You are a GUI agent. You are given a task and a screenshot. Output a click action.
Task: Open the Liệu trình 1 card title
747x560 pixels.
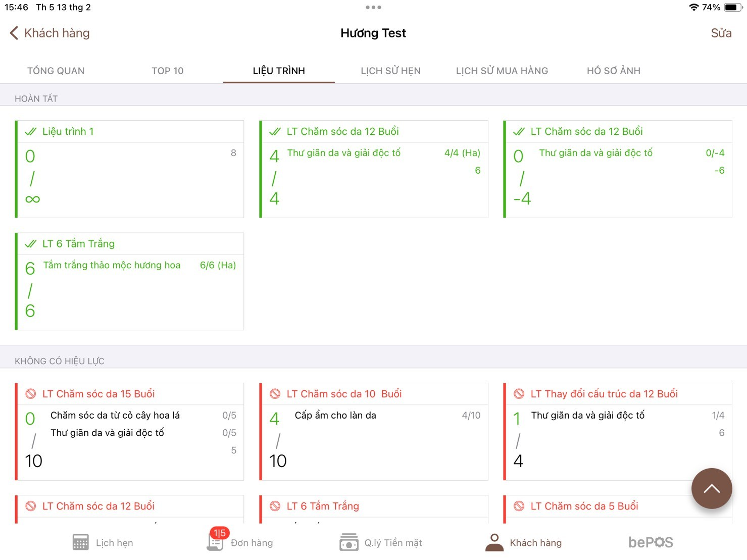[68, 132]
